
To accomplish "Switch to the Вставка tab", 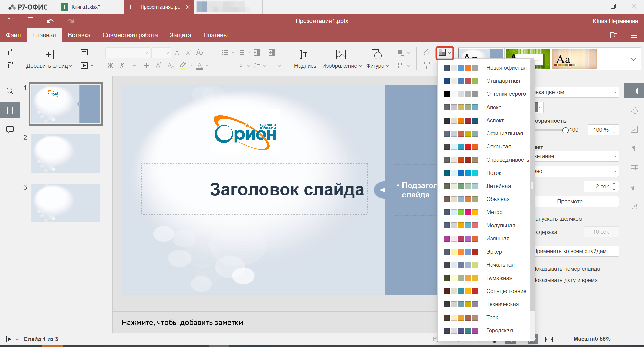I will (79, 35).
